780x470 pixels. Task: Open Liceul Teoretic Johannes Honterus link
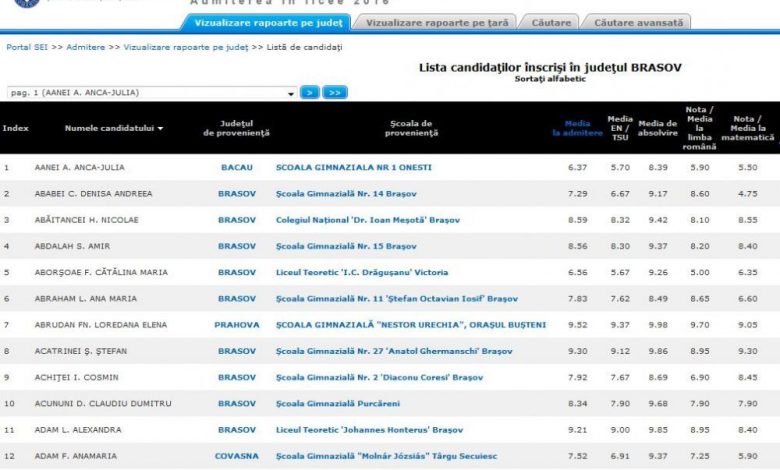(x=369, y=430)
